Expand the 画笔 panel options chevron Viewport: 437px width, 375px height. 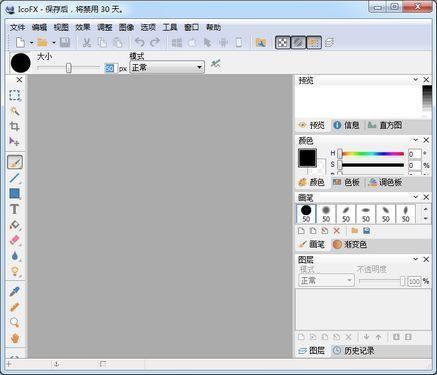pyautogui.click(x=415, y=197)
